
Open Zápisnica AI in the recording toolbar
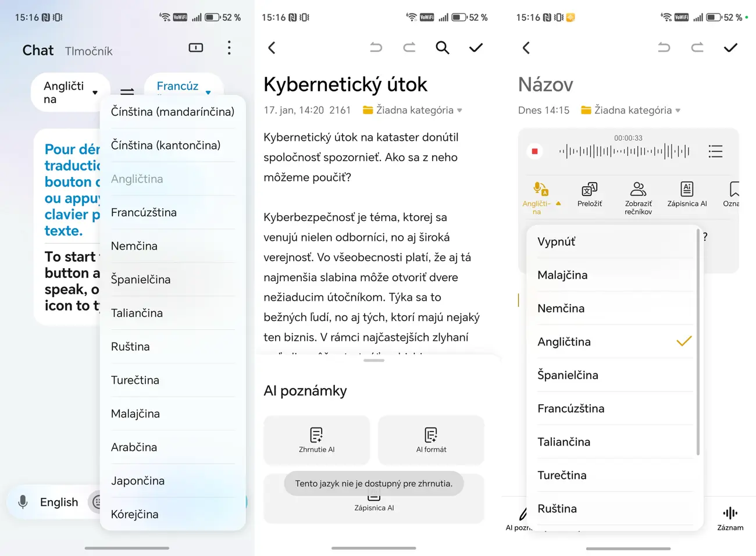click(687, 194)
